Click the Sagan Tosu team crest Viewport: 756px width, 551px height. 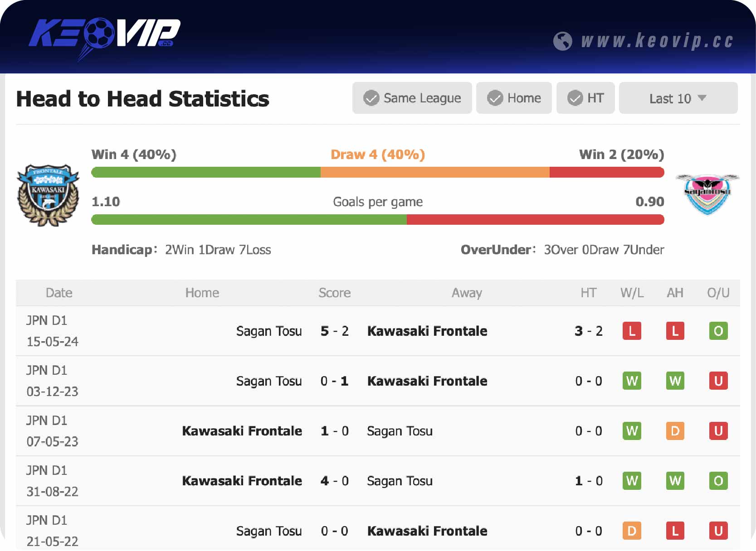[x=707, y=193]
